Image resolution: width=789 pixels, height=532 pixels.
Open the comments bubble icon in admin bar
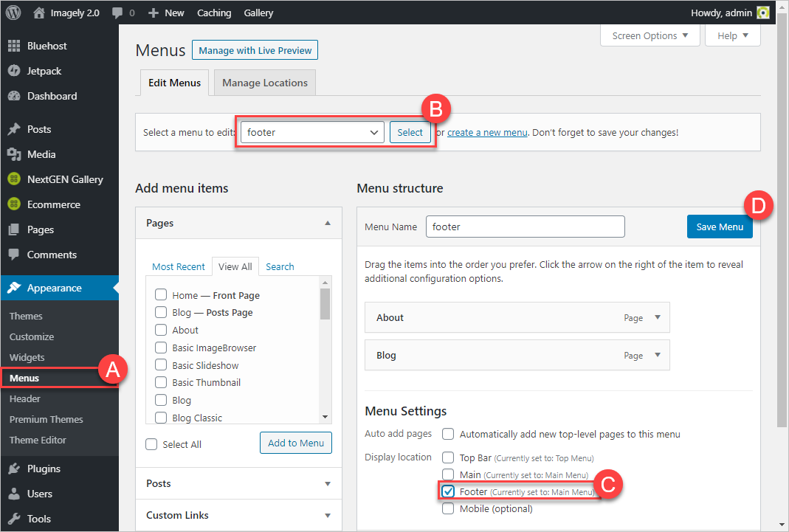click(x=117, y=13)
